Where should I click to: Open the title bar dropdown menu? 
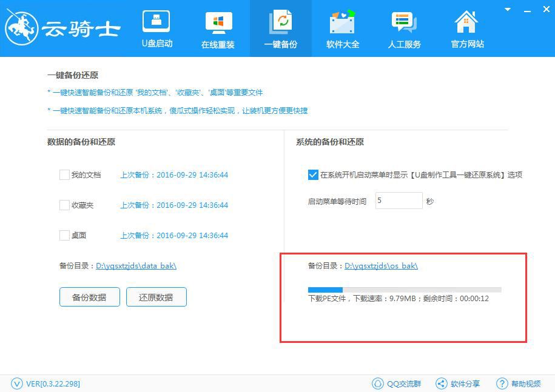506,9
